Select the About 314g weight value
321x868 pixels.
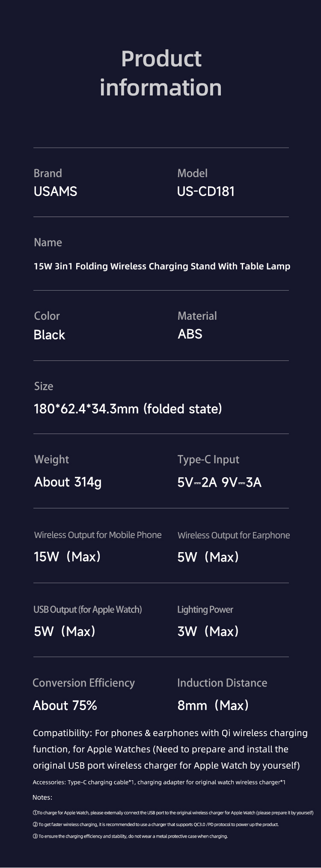point(68,482)
